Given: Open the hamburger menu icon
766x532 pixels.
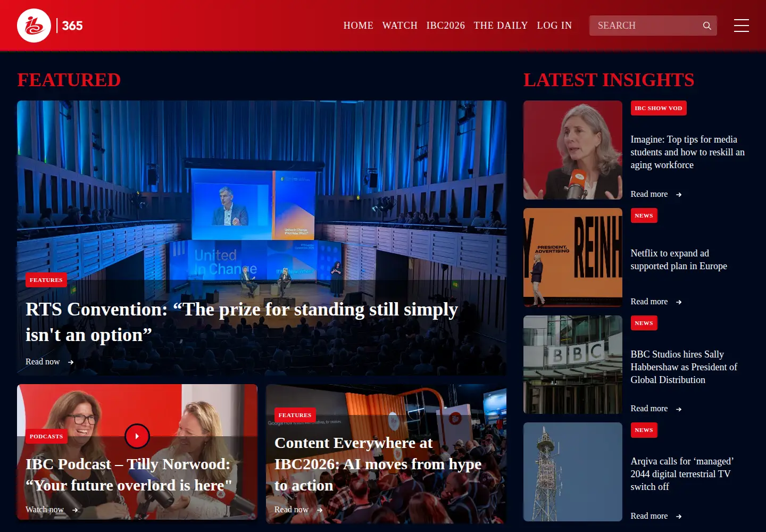Looking at the screenshot, I should [742, 26].
